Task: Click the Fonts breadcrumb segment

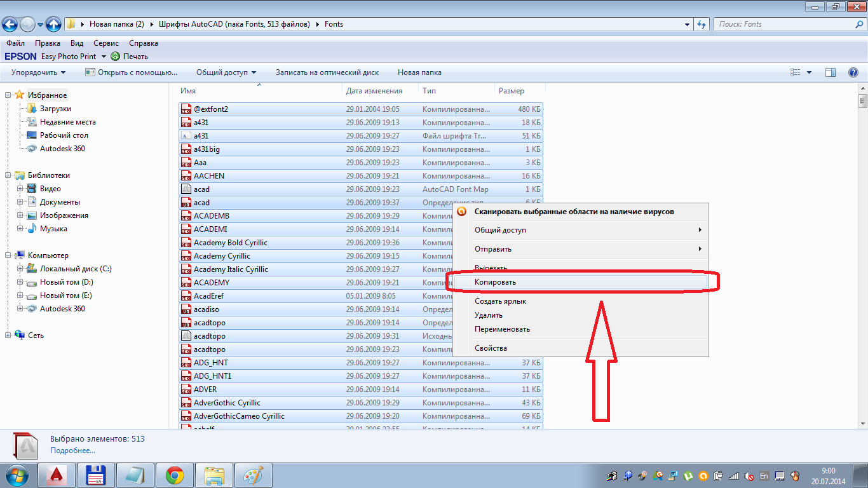Action: click(334, 24)
